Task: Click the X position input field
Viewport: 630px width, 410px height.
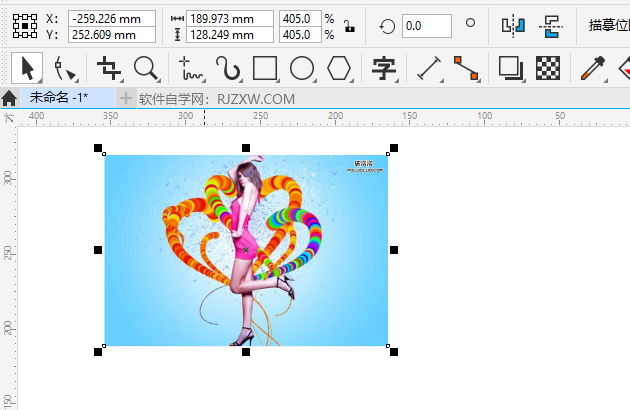Action: pyautogui.click(x=111, y=18)
